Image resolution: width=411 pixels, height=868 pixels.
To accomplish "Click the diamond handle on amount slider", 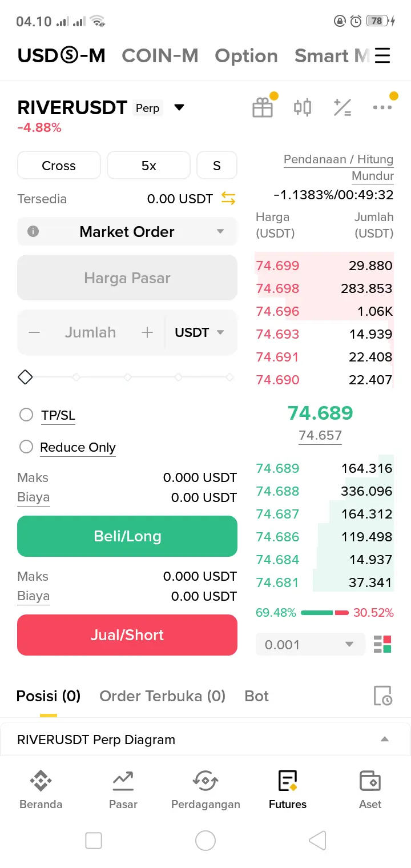I will pos(25,377).
